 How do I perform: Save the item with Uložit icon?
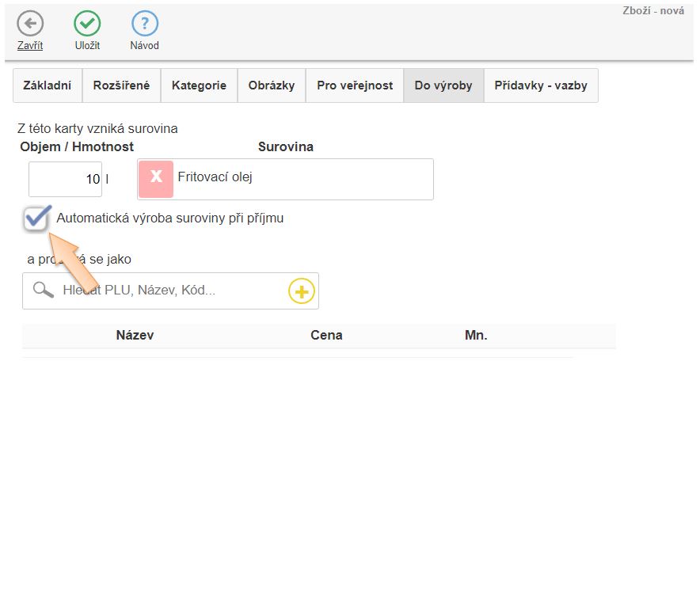click(x=87, y=24)
